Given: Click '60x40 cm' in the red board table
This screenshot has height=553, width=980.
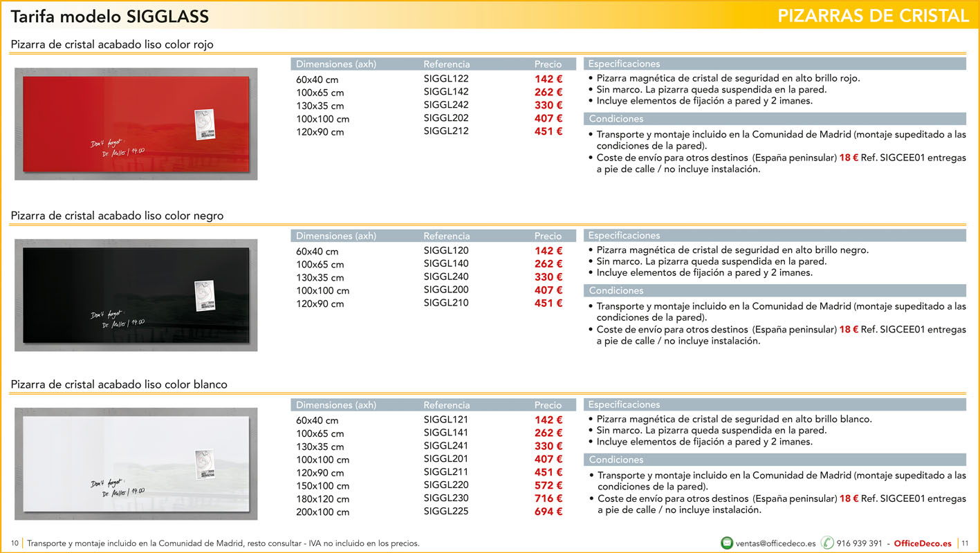Looking at the screenshot, I should 317,79.
